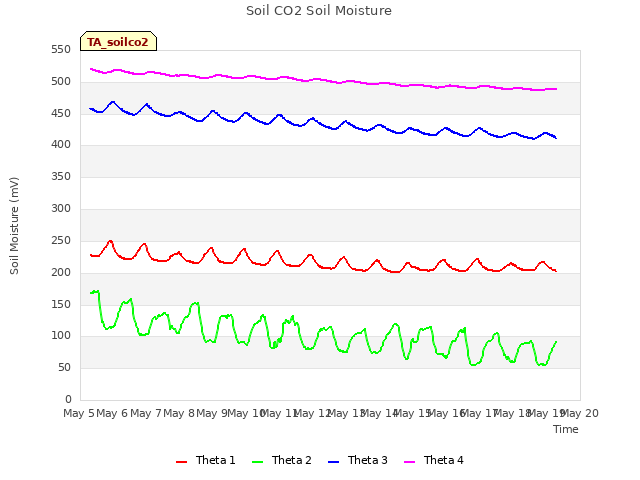Click the 400 y-axis tick label

click(x=61, y=144)
